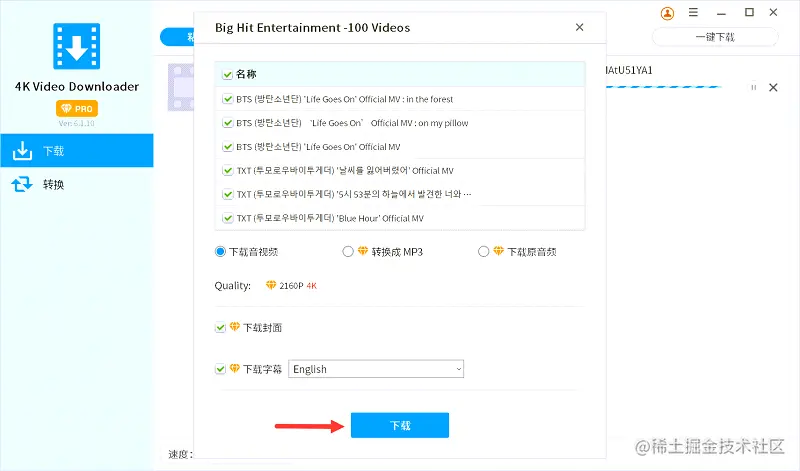The image size is (800, 471).
Task: Uncheck 'Life Goes On' on my pillow video
Action: tap(228, 123)
